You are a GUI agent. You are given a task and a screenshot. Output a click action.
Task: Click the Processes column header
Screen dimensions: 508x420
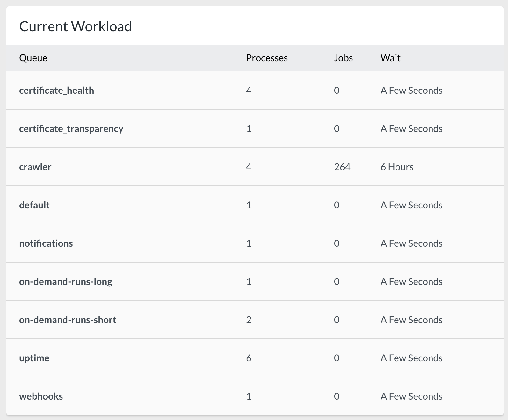[267, 58]
